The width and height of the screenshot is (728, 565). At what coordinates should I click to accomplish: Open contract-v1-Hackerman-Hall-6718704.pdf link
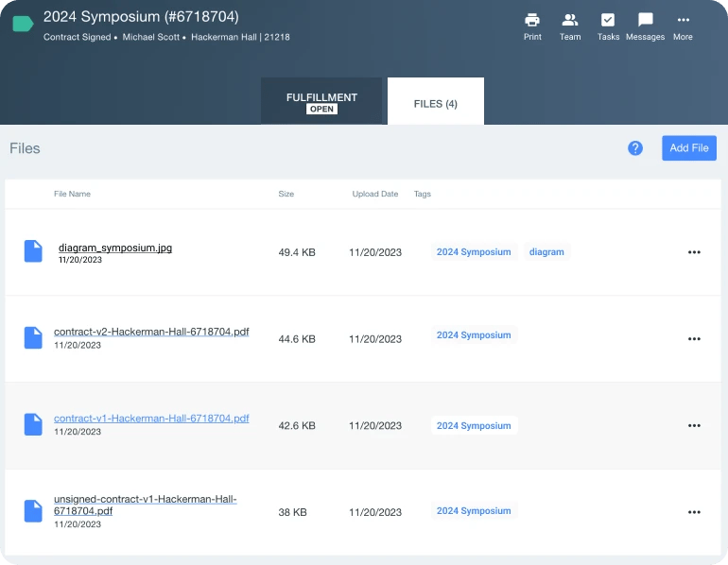(151, 418)
